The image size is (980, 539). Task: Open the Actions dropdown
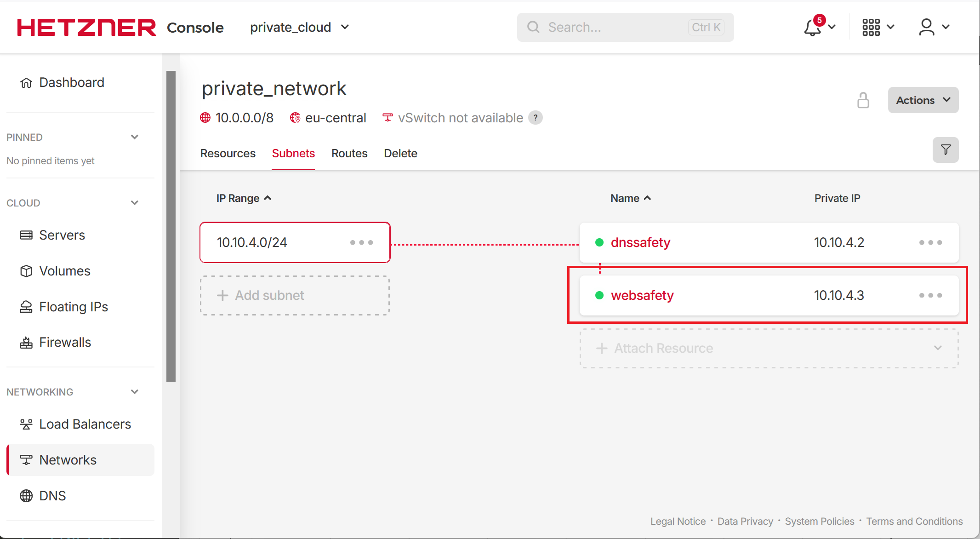[x=923, y=100]
